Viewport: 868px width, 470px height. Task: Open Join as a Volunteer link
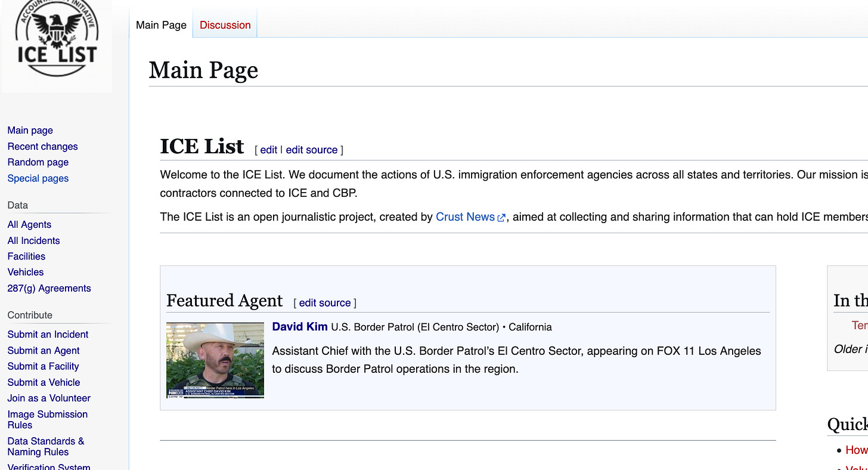[49, 398]
